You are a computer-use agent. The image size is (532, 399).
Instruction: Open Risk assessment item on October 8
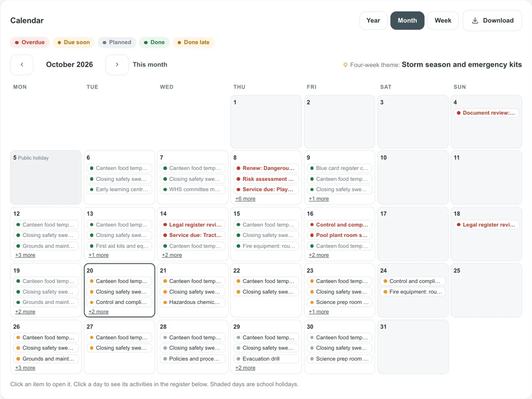[266, 179]
